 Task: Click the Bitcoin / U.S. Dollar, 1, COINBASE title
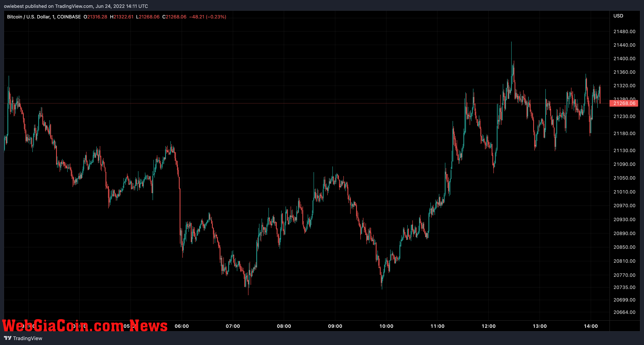coord(44,17)
